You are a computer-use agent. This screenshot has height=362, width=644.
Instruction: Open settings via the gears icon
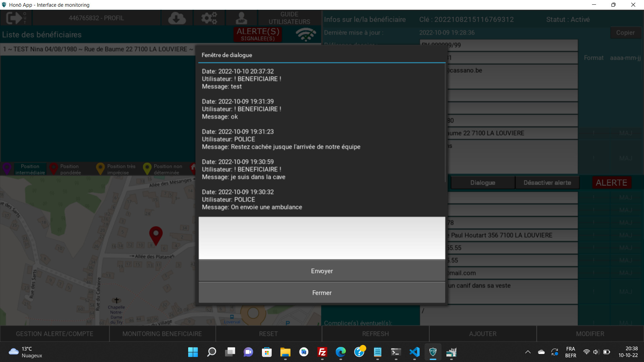209,18
